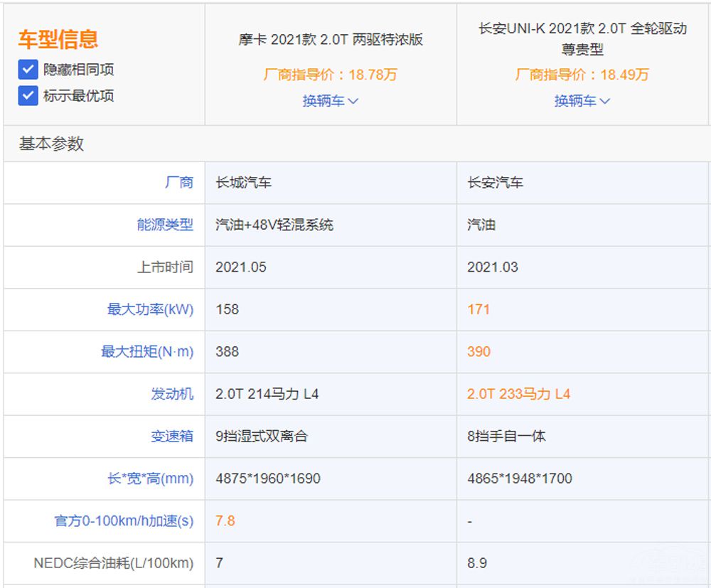Open the 能源类型 parameter link
This screenshot has height=588, width=711.
(165, 225)
